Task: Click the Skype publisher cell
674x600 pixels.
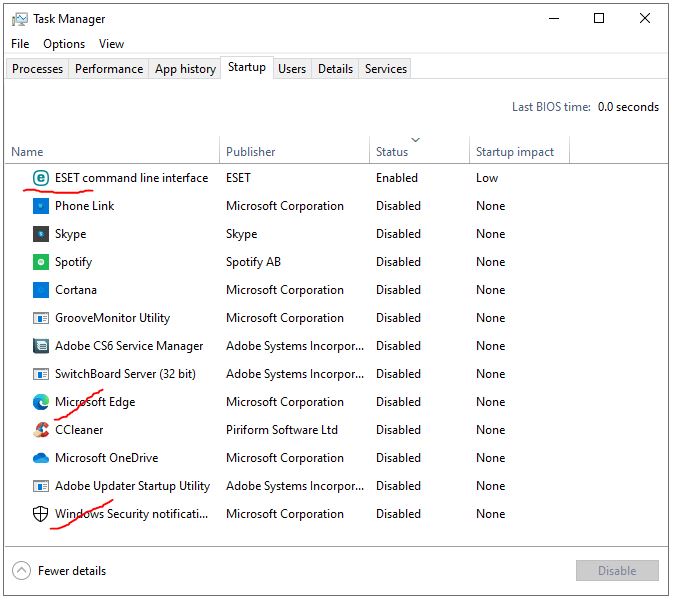Action: (x=242, y=234)
